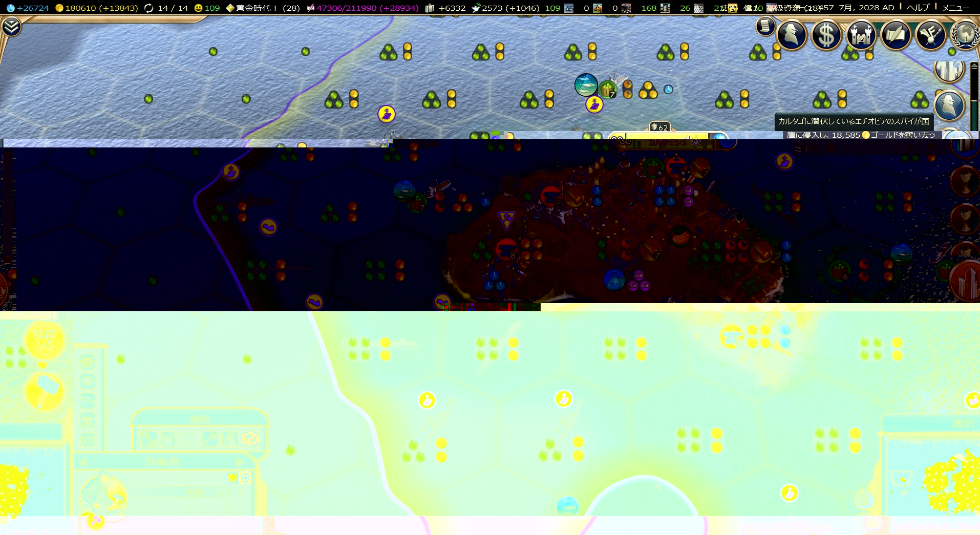Click the yellow downward triangle map icon

point(506,220)
